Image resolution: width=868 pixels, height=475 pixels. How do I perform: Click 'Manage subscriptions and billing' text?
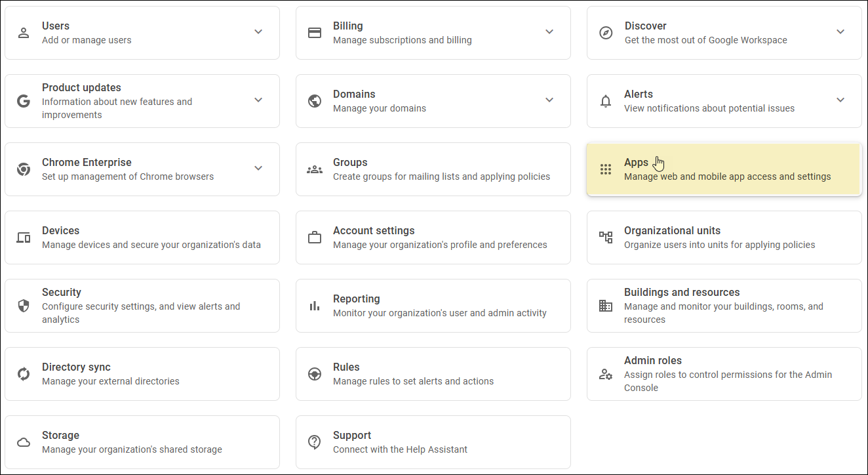tap(403, 40)
